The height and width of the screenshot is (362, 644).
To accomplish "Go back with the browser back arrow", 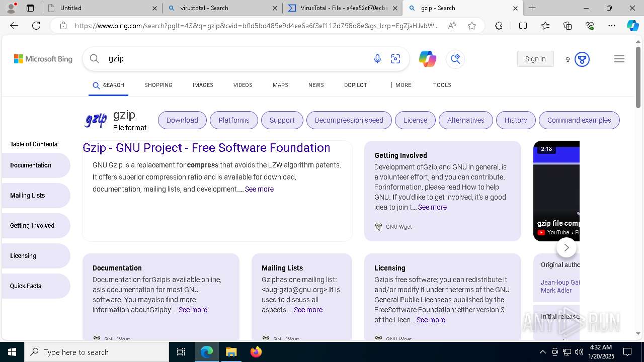I will pos(14,26).
